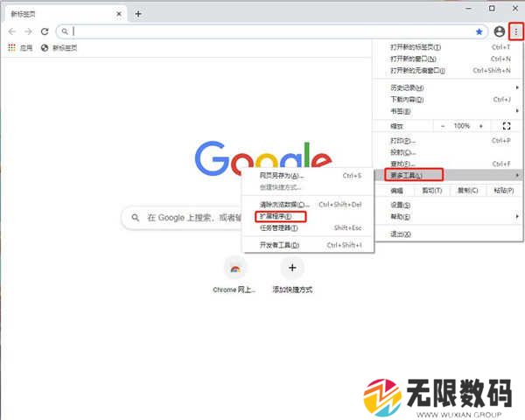Expand the 帮助(E) submenu

click(x=448, y=217)
